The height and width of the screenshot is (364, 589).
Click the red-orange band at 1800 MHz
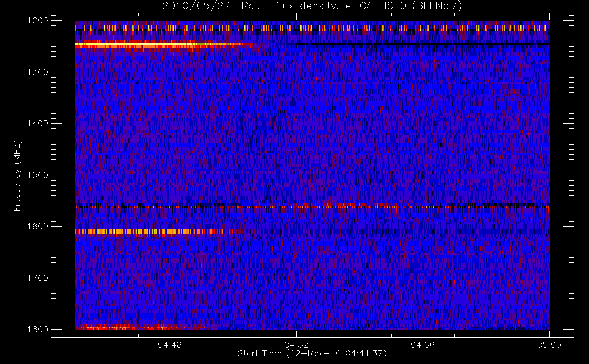146,328
